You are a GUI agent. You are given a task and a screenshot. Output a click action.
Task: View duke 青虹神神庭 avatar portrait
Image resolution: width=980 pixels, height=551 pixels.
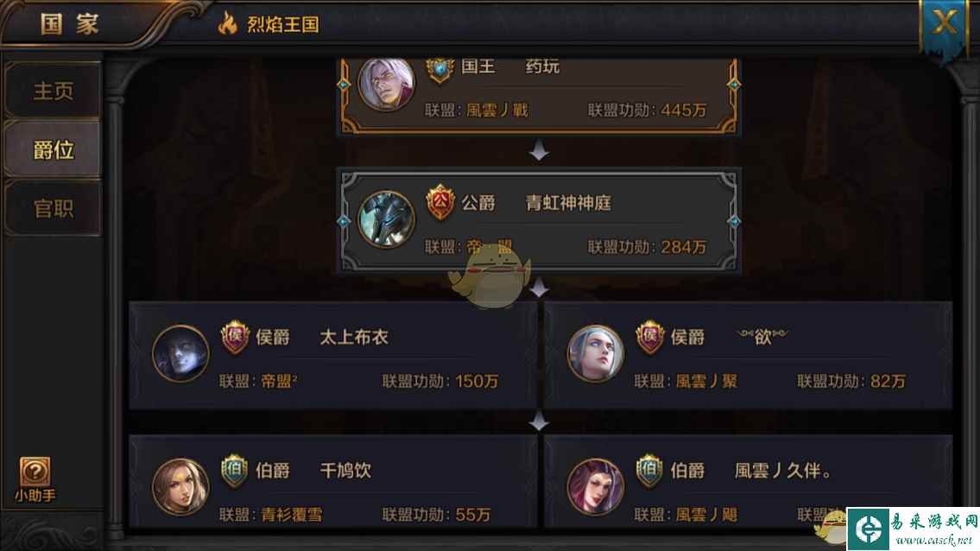pos(386,219)
